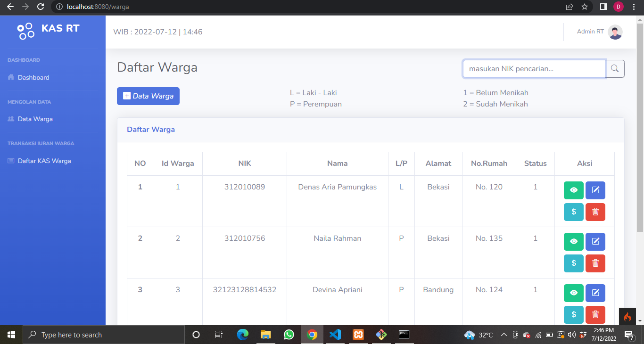This screenshot has width=644, height=344.
Task: Expand hidden system tray icons
Action: 504,335
